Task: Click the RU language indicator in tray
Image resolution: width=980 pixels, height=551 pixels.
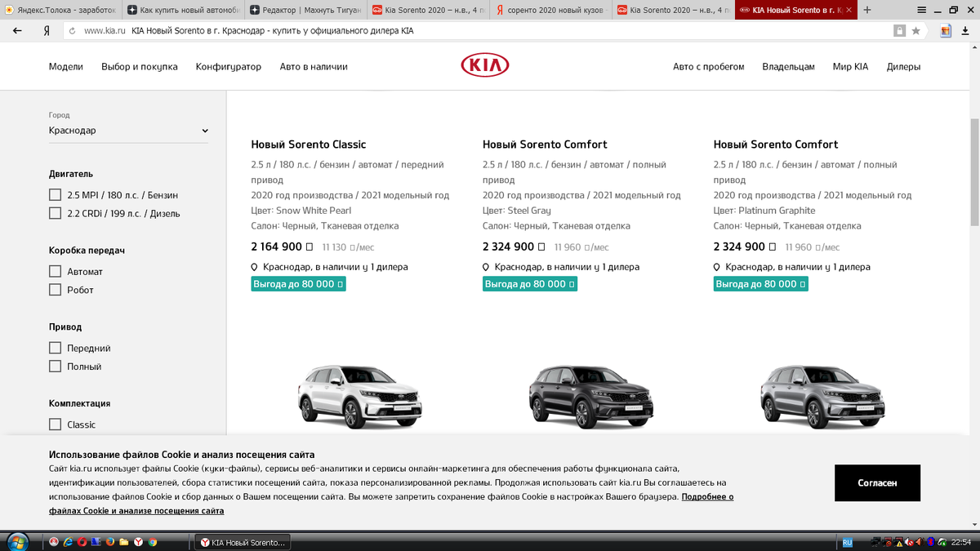Action: (x=848, y=542)
